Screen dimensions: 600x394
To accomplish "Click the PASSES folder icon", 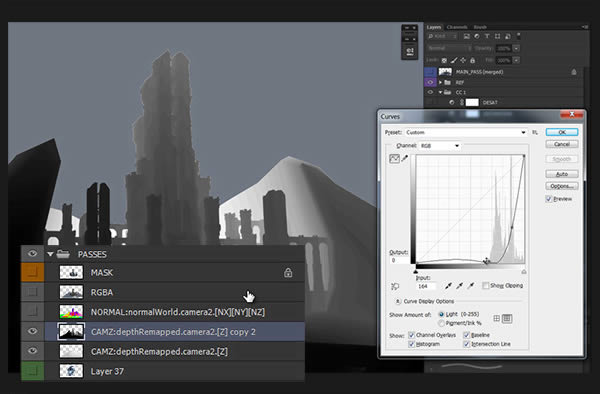I will [x=63, y=254].
